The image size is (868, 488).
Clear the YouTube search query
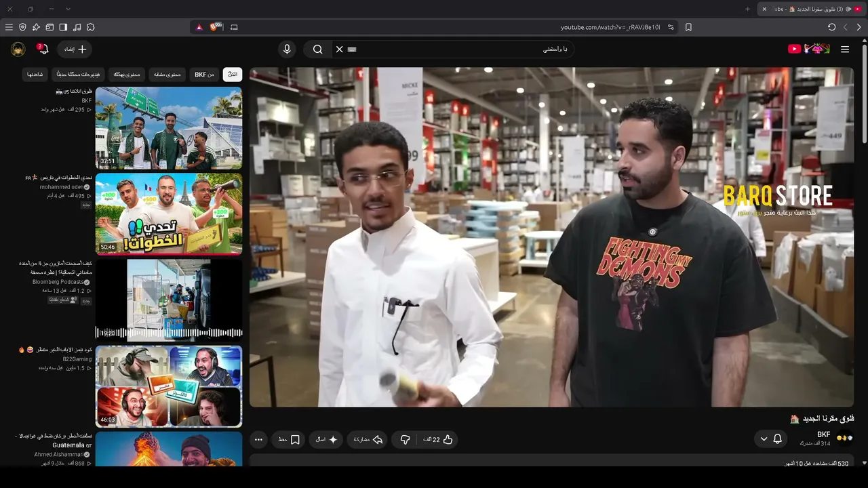(x=340, y=49)
